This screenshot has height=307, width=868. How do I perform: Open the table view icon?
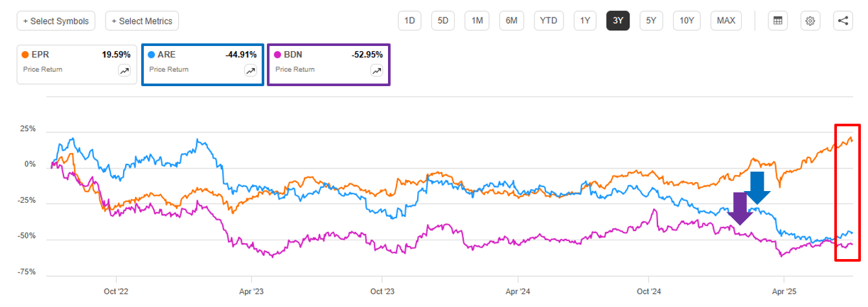point(777,21)
